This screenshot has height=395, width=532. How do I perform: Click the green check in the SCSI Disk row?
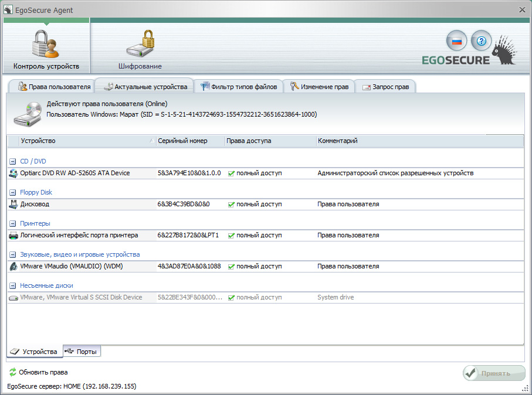(x=231, y=298)
